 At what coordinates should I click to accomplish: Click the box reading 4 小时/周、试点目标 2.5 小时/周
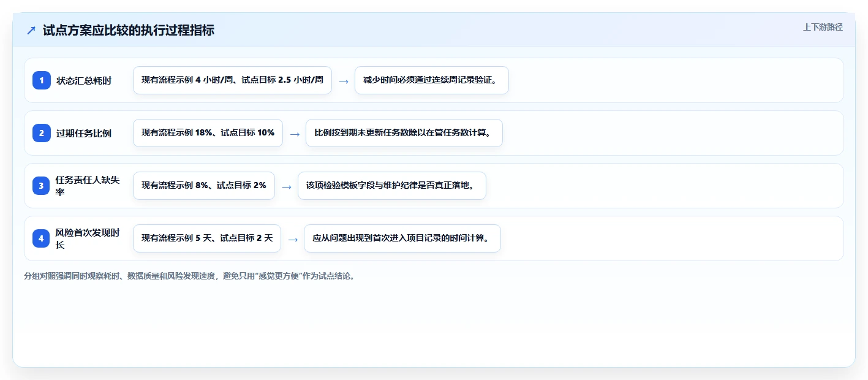(x=232, y=80)
